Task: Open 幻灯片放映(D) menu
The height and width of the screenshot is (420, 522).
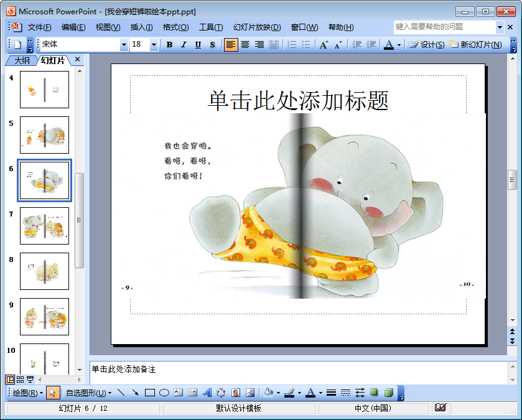Action: point(257,27)
